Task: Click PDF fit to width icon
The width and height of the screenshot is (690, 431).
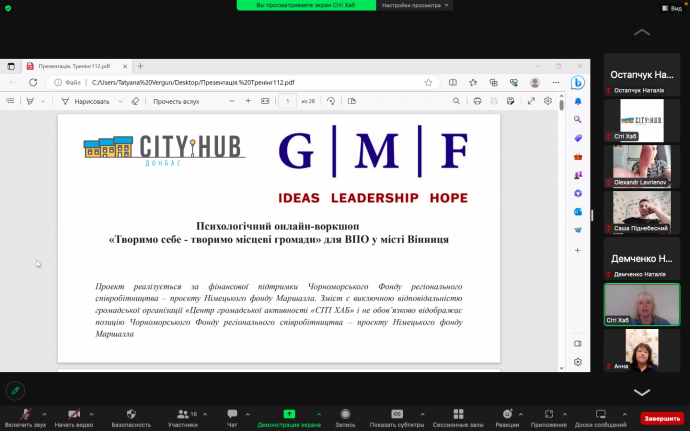Action: coord(265,101)
